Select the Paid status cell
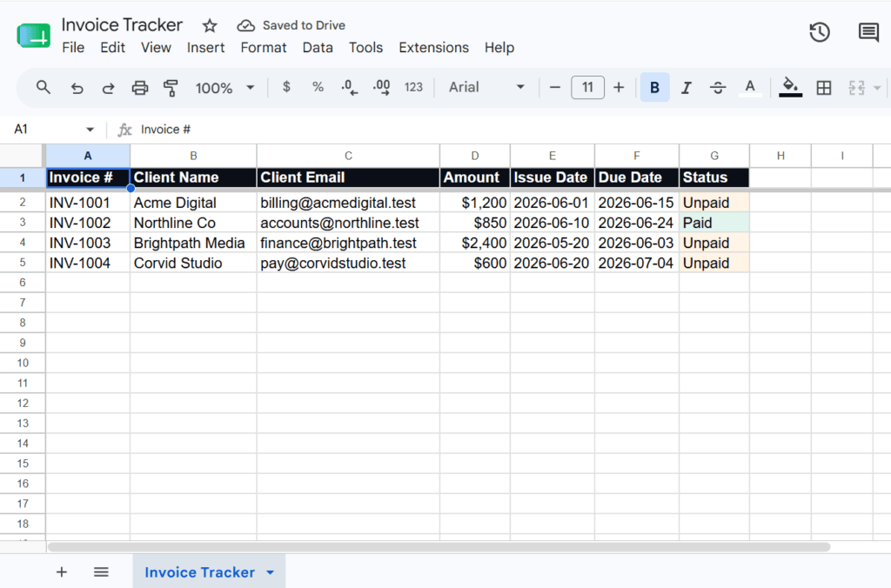Viewport: 891px width, 588px height. point(714,223)
